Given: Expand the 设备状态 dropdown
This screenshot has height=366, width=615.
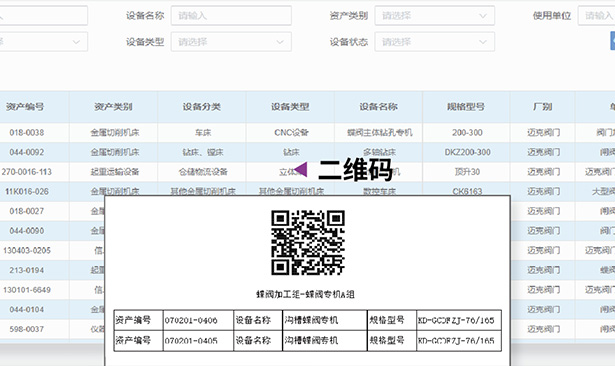Looking at the screenshot, I should pyautogui.click(x=434, y=42).
